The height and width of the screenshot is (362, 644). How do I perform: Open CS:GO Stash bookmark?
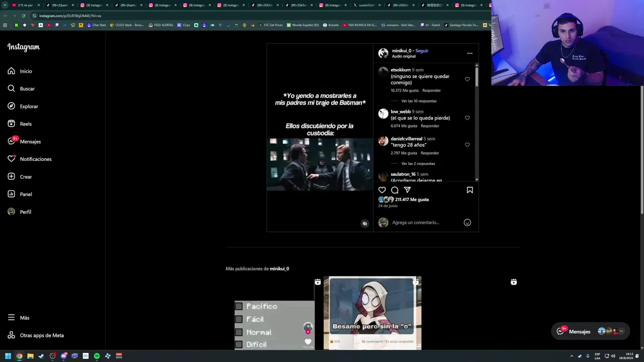pos(127,25)
